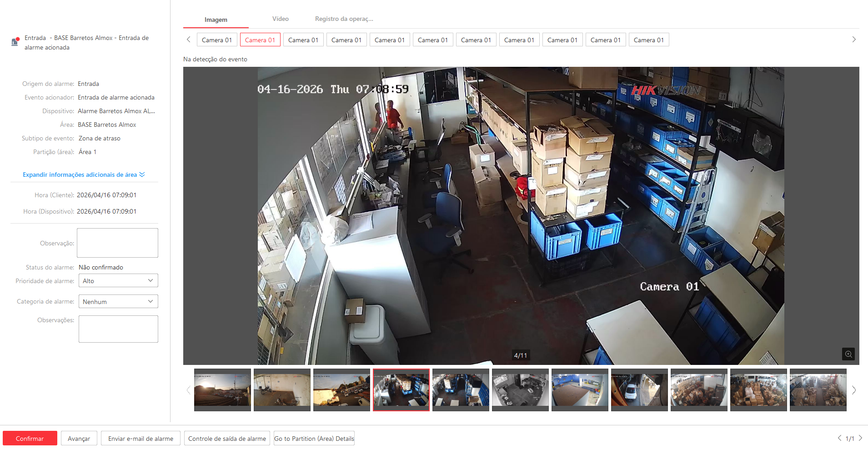Show previous thumbnails with left chevron
868x449 pixels.
click(188, 390)
